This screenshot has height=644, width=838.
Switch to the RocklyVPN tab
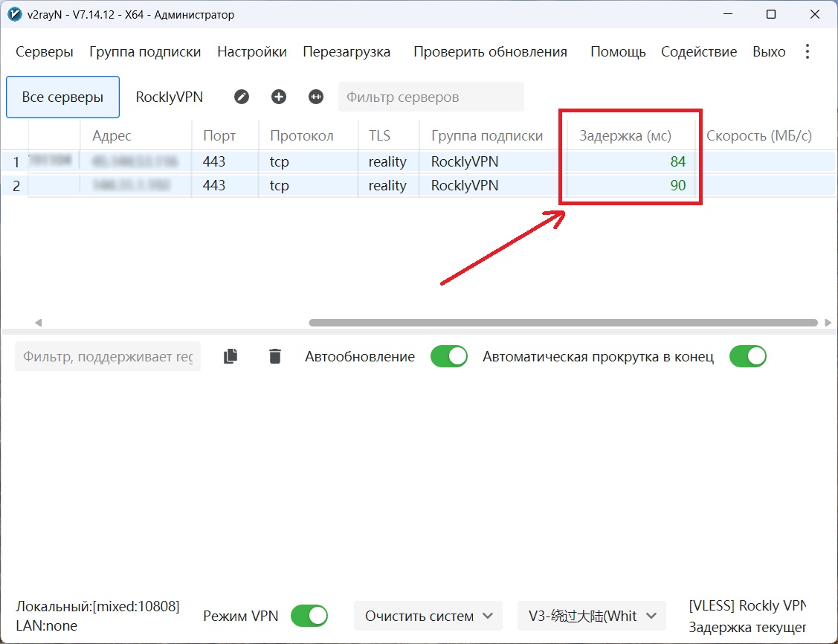tap(169, 97)
